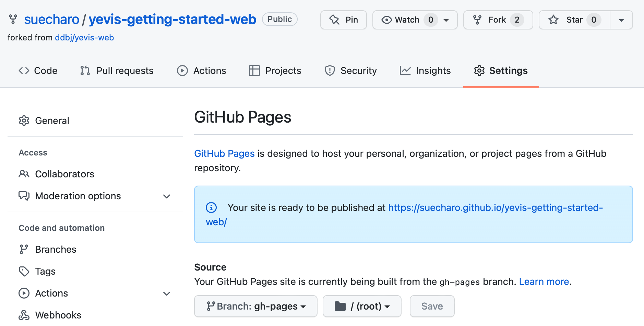The height and width of the screenshot is (326, 644).
Task: Open the yevis-getting-started-web repository link
Action: [x=172, y=20]
